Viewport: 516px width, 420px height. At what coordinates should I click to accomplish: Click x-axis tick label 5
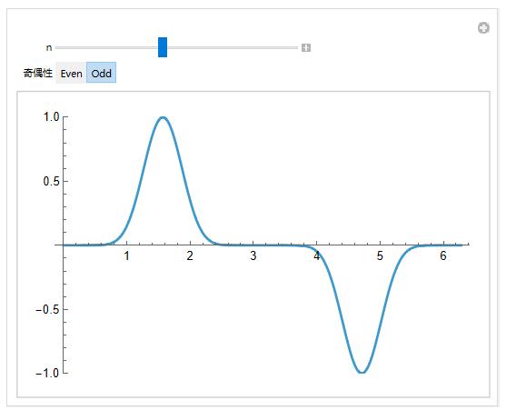coord(380,256)
